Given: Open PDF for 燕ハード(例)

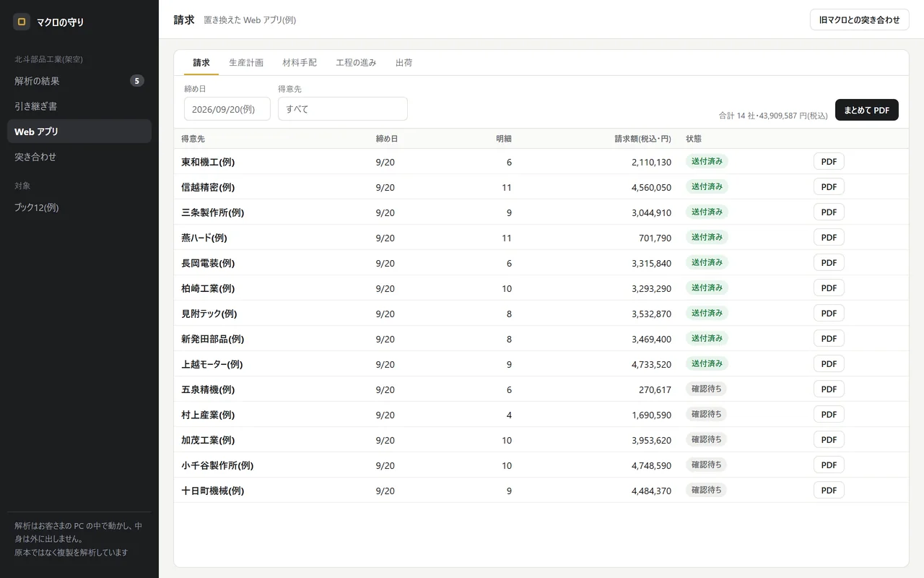Looking at the screenshot, I should pos(829,238).
